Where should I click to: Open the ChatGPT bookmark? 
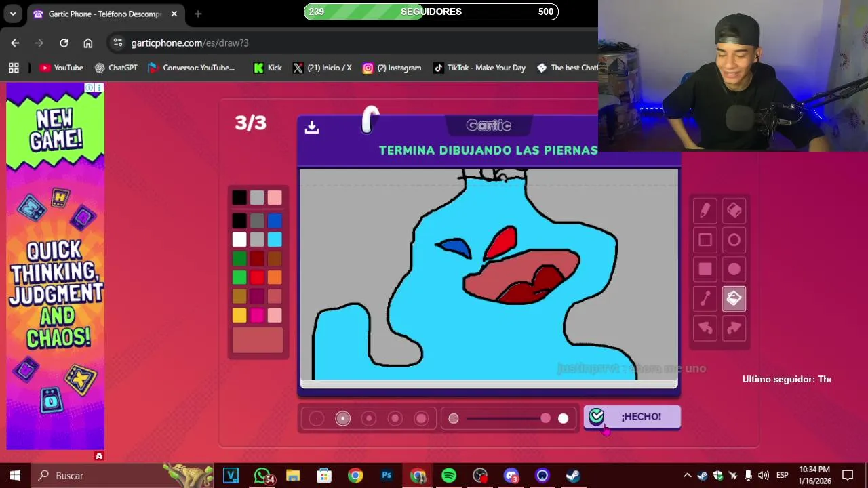pyautogui.click(x=116, y=68)
